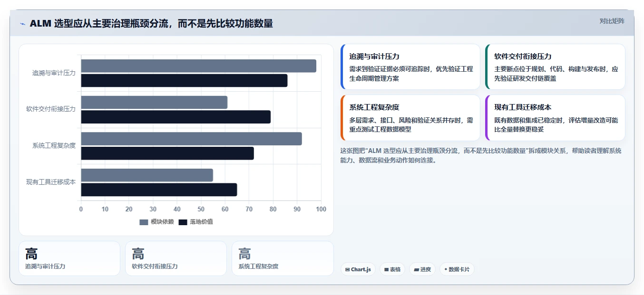The width and height of the screenshot is (644, 295).
Task: Click the card text starting 多层需求、接口
Action: (411, 124)
